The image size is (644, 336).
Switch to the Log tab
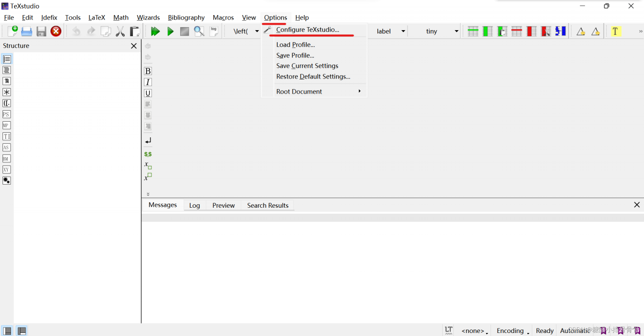194,205
